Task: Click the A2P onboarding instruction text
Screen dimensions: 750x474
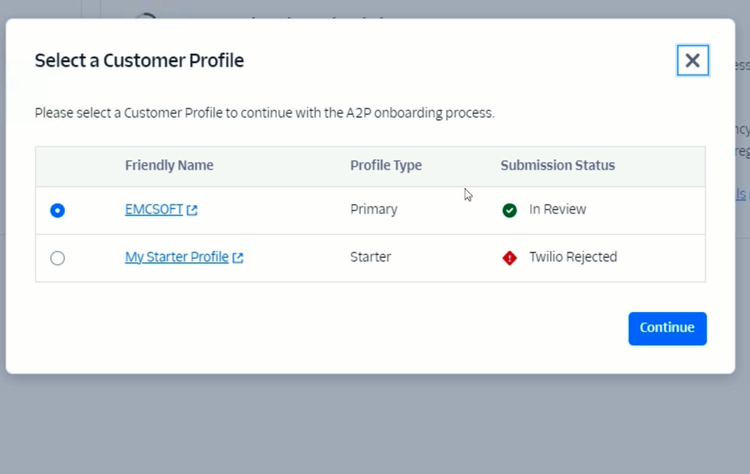Action: [264, 113]
